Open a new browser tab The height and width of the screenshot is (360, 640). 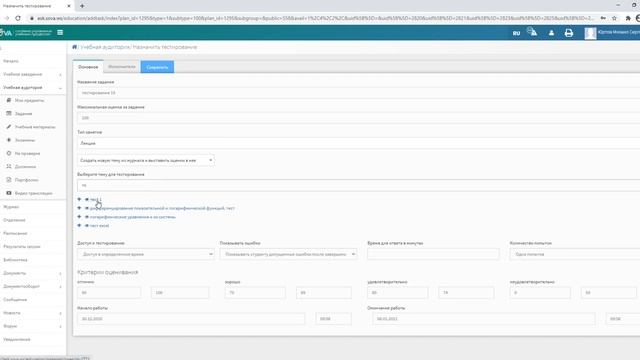(x=82, y=6)
